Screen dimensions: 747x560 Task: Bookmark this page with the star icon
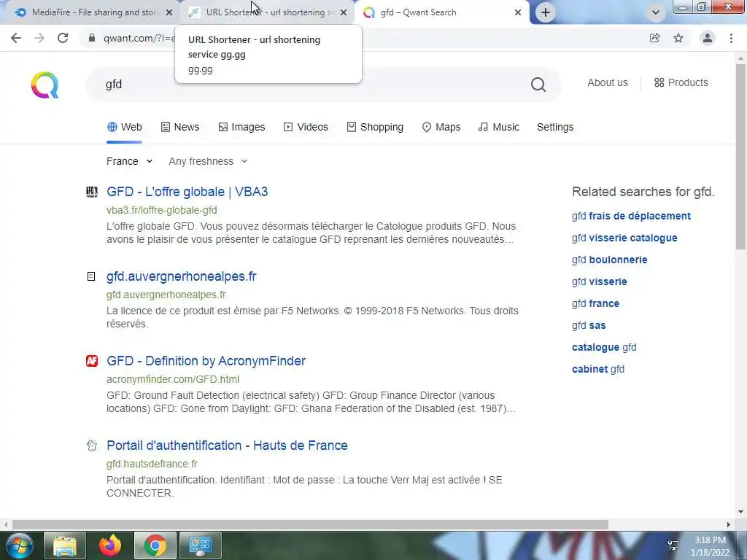678,38
